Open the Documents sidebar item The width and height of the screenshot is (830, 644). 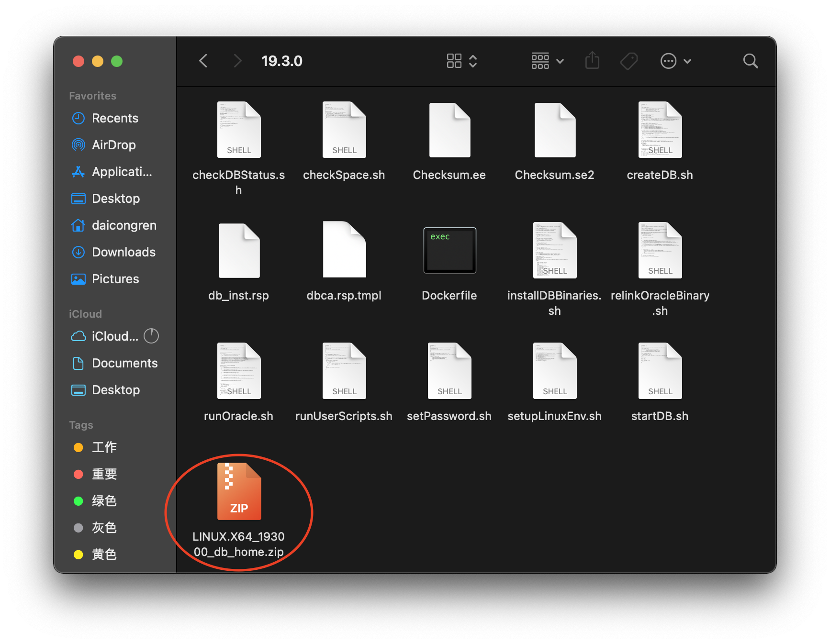coord(124,363)
